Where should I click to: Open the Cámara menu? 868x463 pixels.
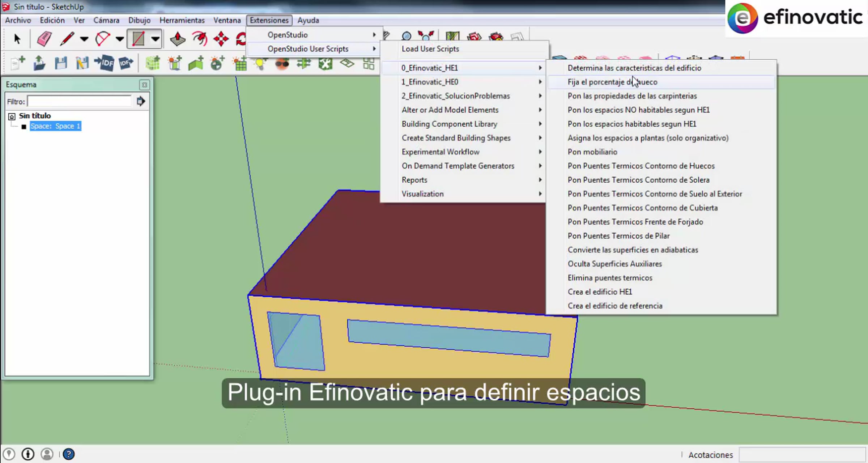[106, 20]
